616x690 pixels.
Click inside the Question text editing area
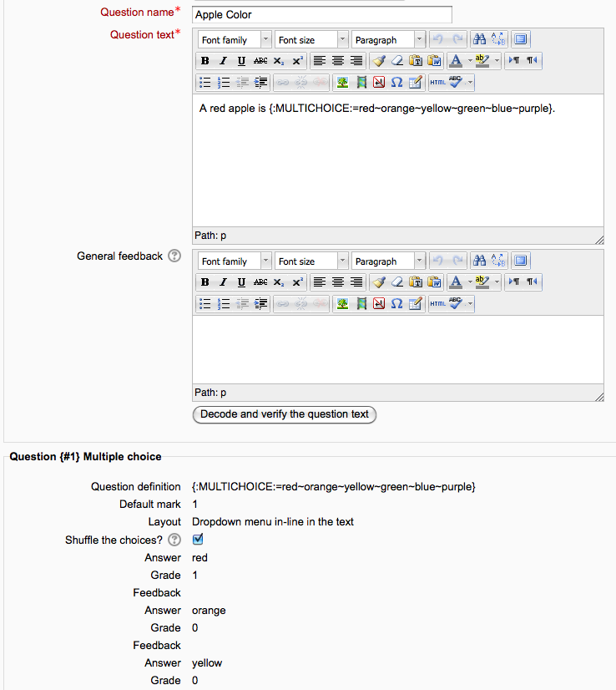pyautogui.click(x=398, y=160)
